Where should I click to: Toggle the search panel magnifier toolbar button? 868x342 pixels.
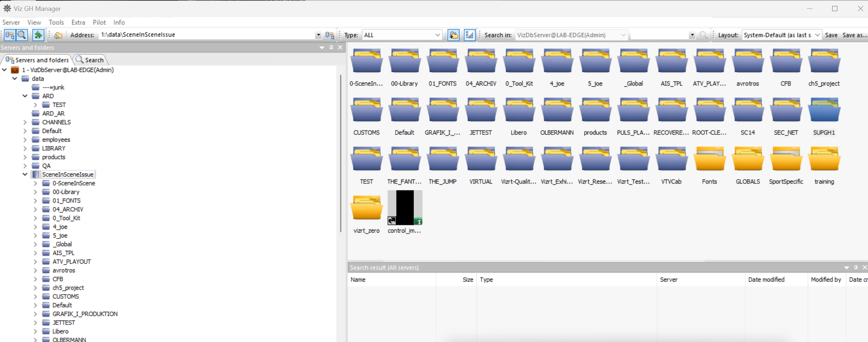pyautogui.click(x=22, y=35)
